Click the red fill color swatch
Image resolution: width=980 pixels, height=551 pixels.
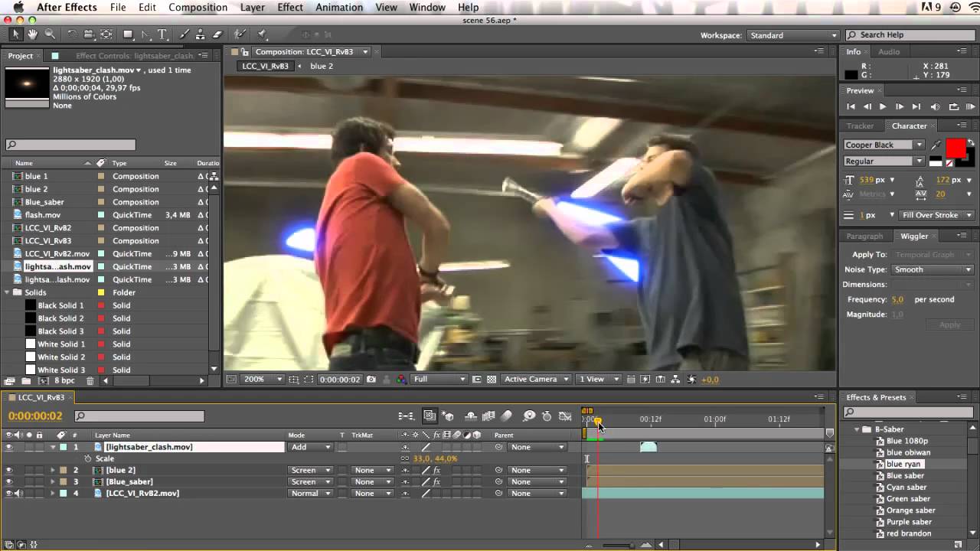point(955,148)
